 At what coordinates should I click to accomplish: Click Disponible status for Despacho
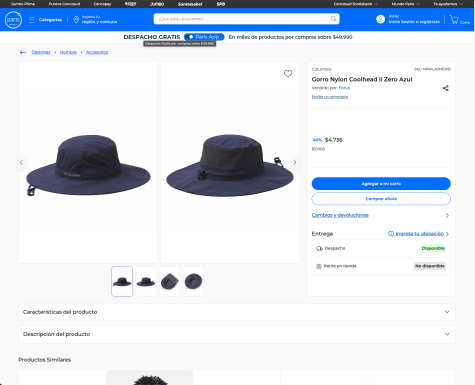click(x=433, y=248)
